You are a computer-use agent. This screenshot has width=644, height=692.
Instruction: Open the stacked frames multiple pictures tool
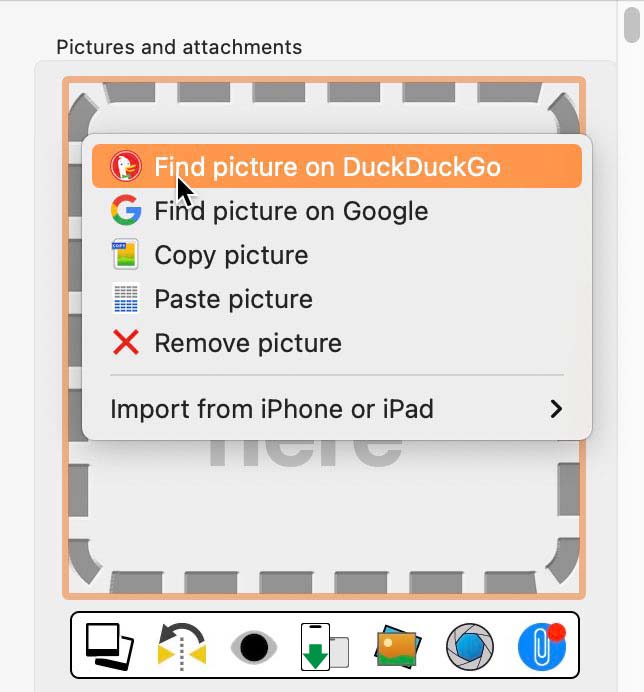[109, 647]
